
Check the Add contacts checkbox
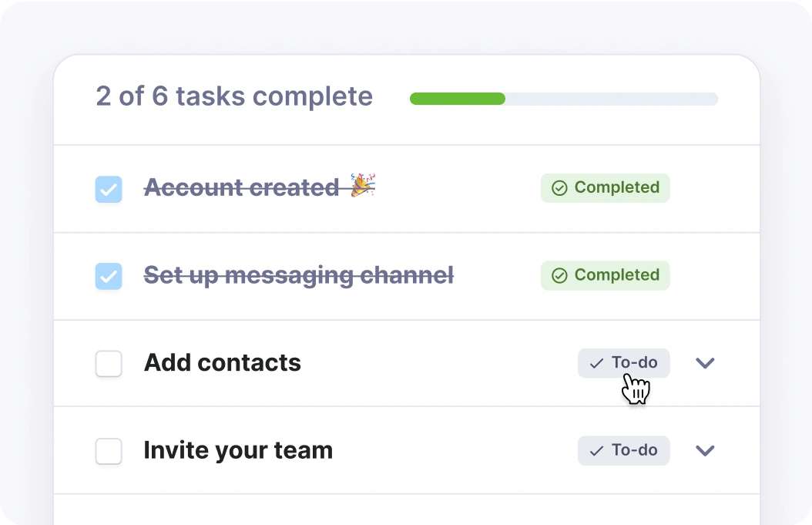coord(109,364)
